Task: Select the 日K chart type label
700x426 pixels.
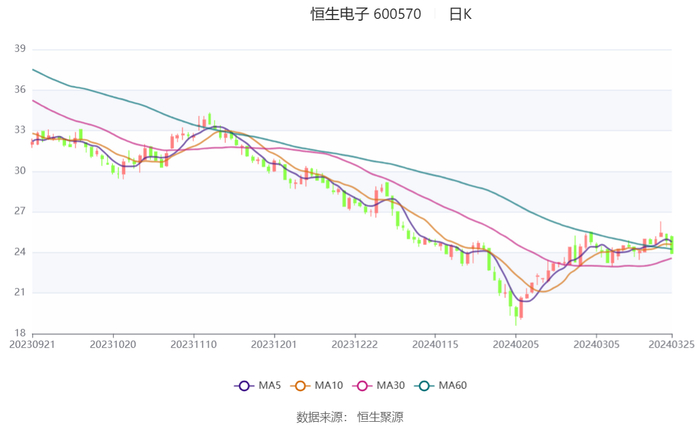Action: coord(460,14)
